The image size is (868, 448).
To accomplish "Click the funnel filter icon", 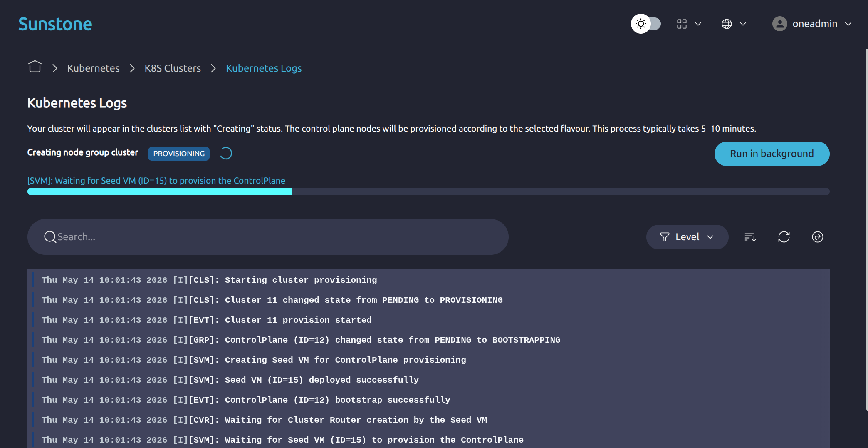I will (x=665, y=237).
